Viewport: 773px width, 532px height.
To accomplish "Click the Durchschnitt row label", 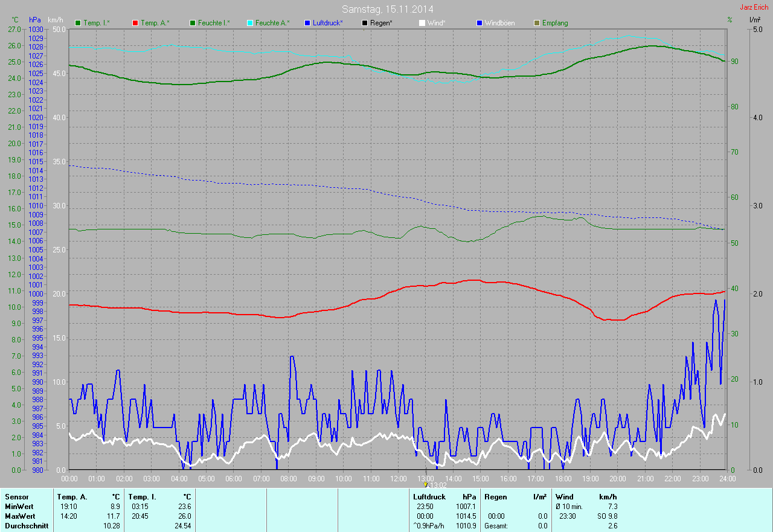I will pyautogui.click(x=26, y=526).
